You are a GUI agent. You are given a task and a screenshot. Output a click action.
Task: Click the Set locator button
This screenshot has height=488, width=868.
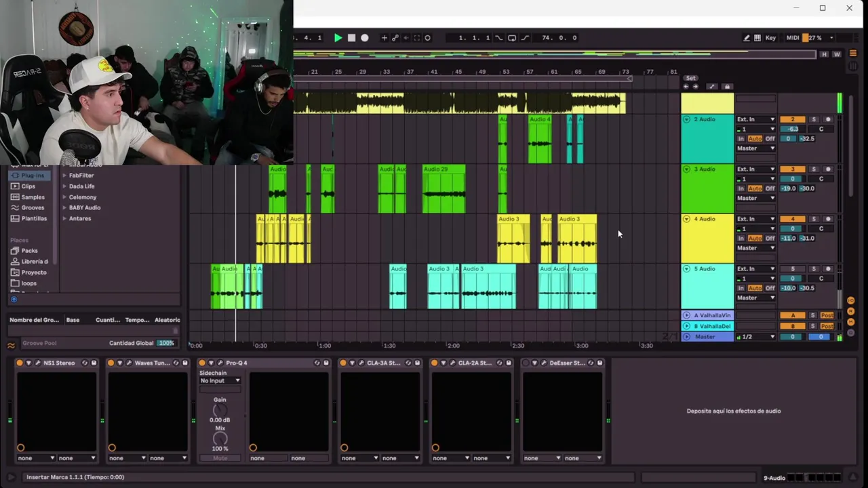tap(690, 79)
